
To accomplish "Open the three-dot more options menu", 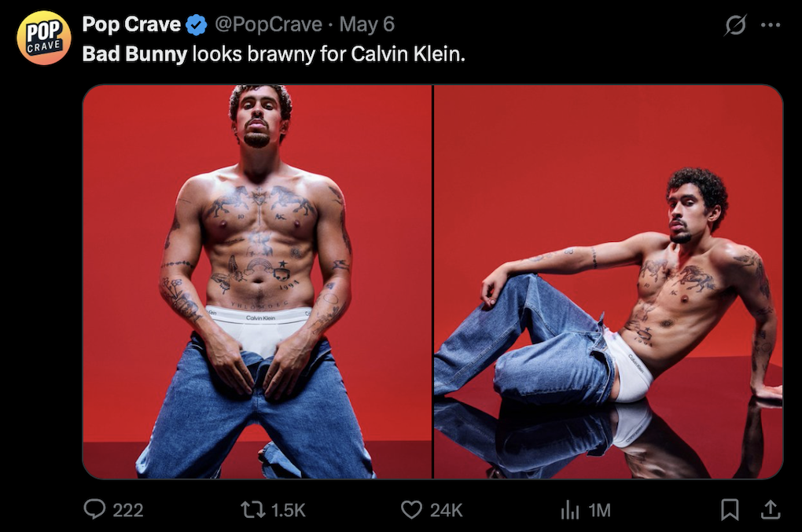I will pyautogui.click(x=771, y=25).
